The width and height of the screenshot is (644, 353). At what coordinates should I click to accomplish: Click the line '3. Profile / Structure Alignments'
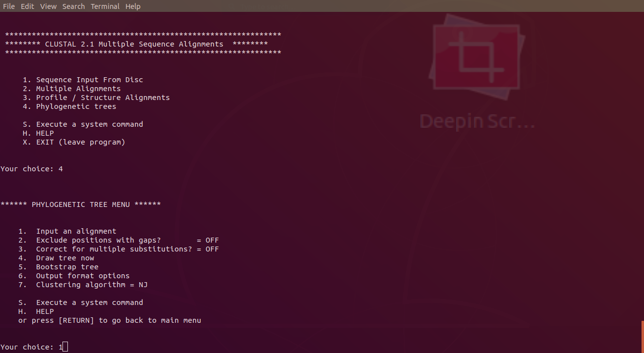[96, 98]
